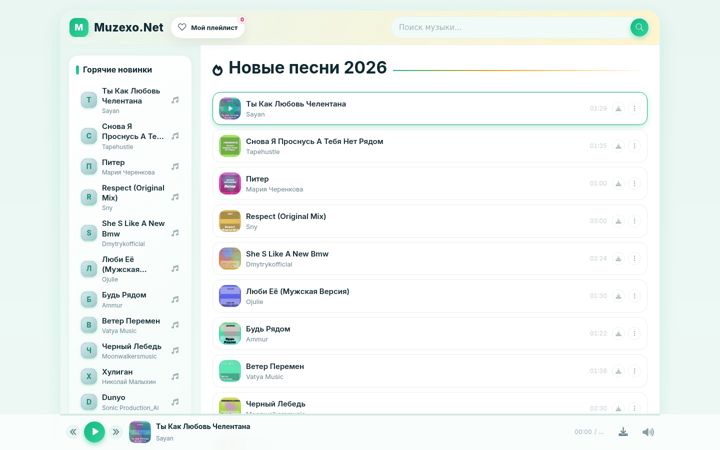Skip to previous track in bottom player
720x450 pixels.
click(x=73, y=432)
